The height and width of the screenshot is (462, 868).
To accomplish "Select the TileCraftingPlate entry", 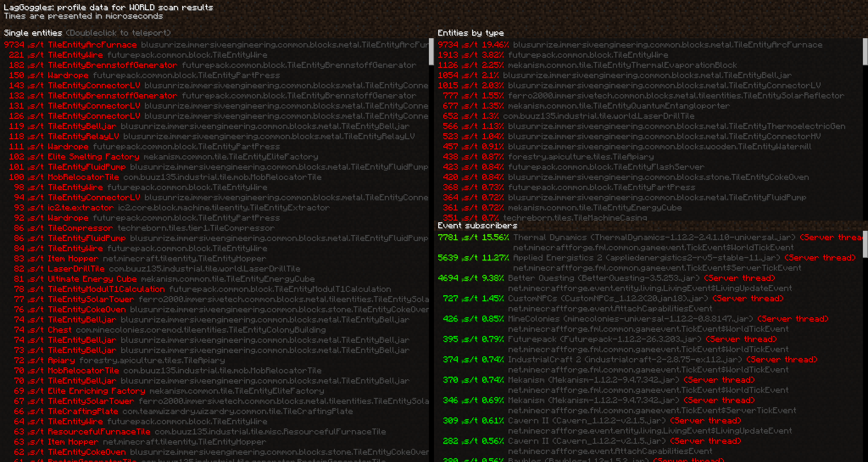I will coord(83,411).
